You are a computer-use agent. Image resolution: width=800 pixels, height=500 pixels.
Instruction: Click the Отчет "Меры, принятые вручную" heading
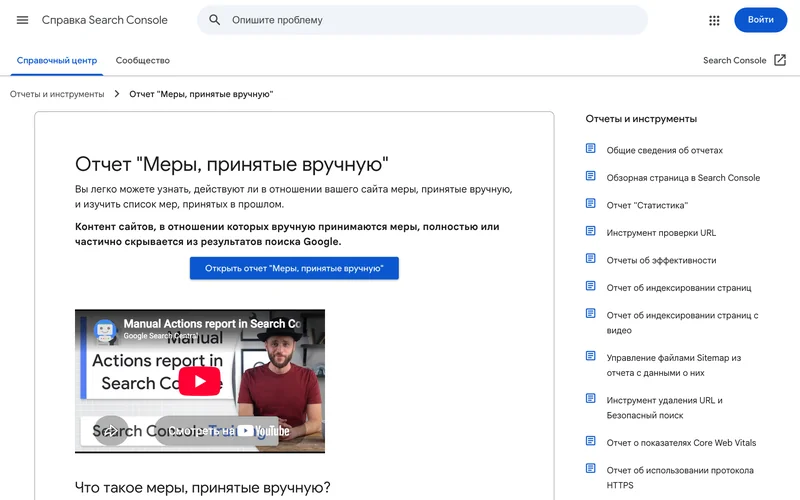click(x=232, y=164)
